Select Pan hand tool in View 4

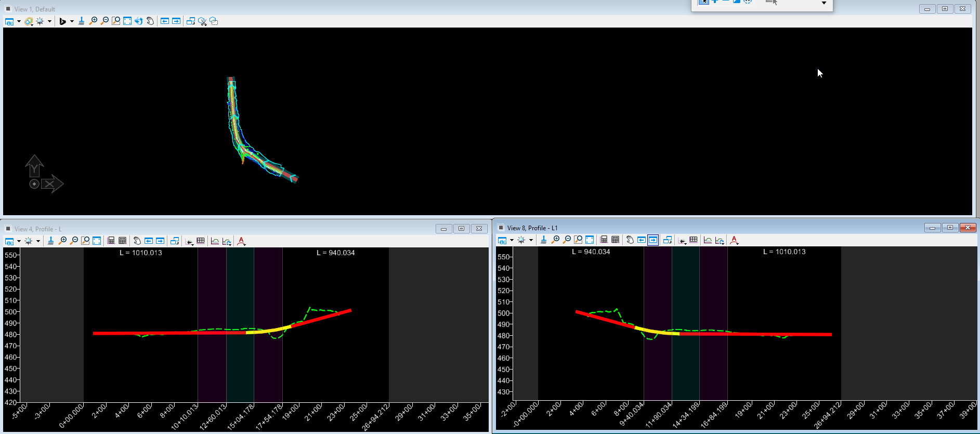137,241
